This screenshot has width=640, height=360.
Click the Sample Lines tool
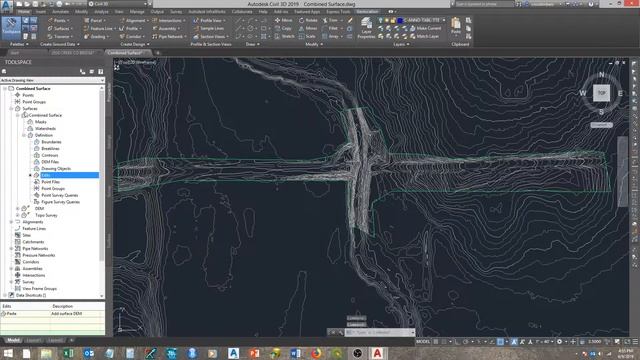tap(209, 29)
